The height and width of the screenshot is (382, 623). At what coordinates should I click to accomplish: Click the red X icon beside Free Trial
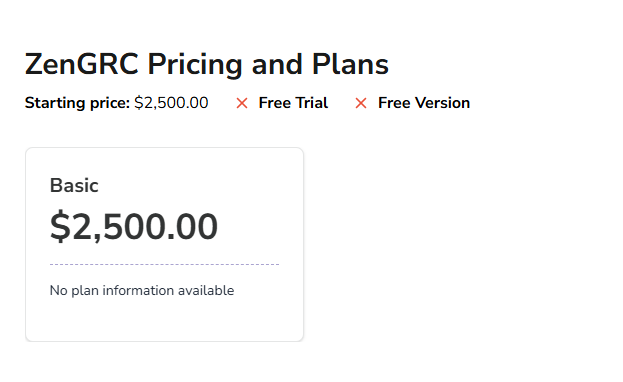[x=242, y=103]
